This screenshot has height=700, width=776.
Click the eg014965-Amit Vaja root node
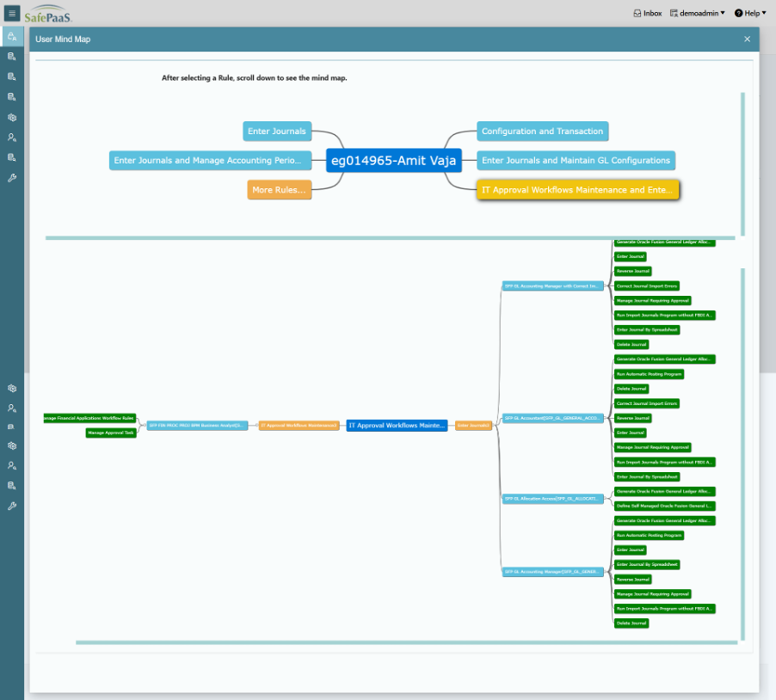pos(393,161)
